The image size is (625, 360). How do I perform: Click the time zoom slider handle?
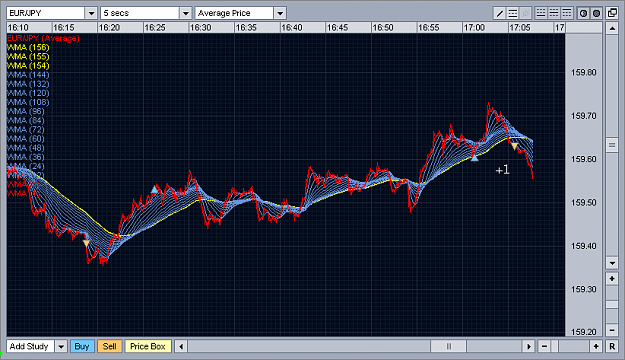[x=554, y=346]
